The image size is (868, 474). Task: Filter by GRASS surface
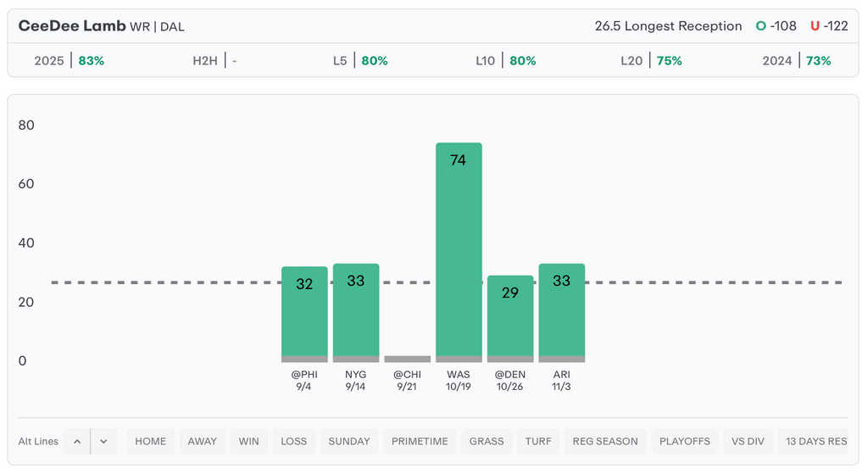(x=487, y=441)
